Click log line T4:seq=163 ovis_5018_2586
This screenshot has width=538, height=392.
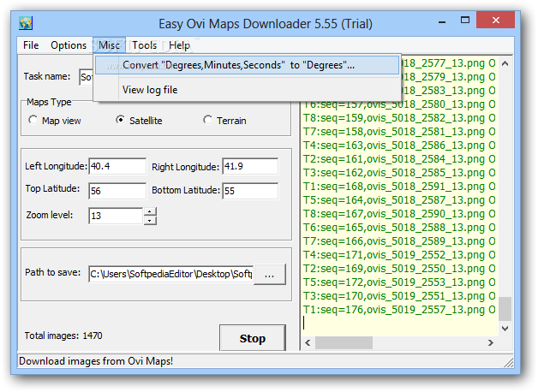click(399, 146)
